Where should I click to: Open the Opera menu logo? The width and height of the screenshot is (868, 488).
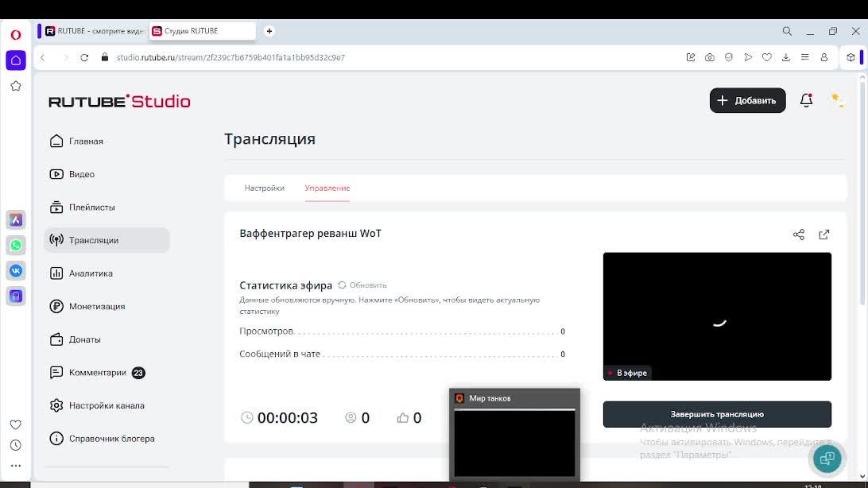pos(16,35)
